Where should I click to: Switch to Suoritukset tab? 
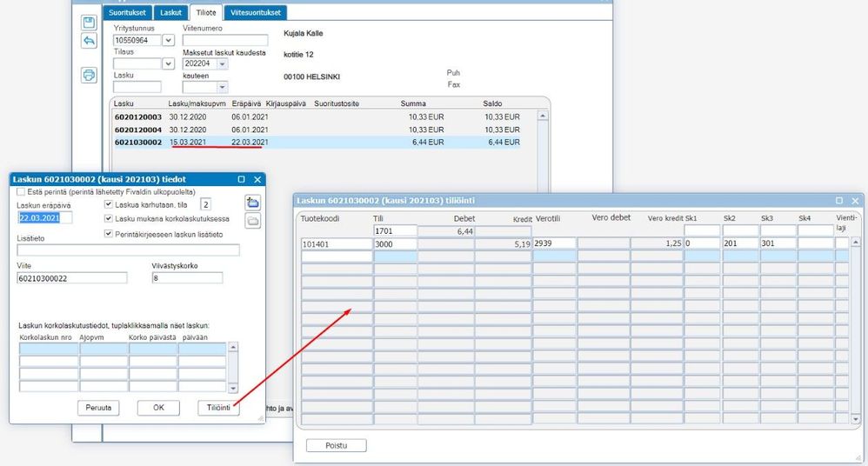tap(127, 12)
